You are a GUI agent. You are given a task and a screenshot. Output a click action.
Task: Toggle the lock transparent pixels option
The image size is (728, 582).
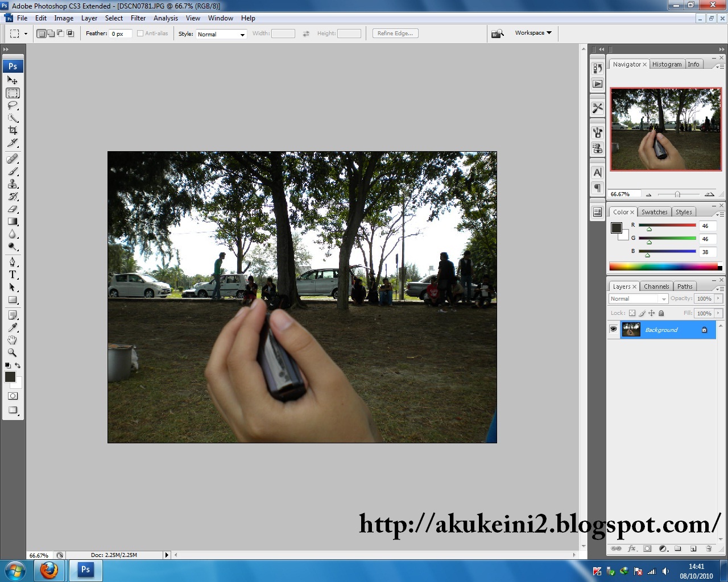[632, 313]
